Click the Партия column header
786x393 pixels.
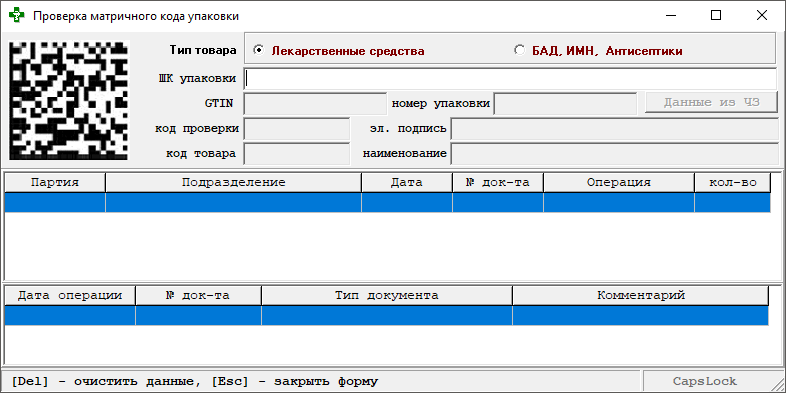(55, 182)
